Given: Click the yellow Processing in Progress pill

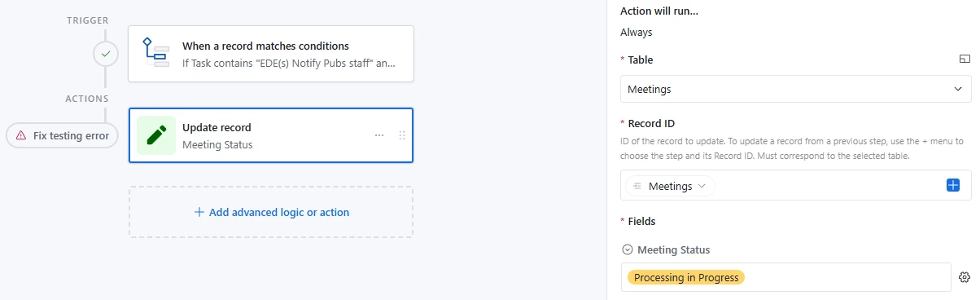Looking at the screenshot, I should tap(686, 277).
